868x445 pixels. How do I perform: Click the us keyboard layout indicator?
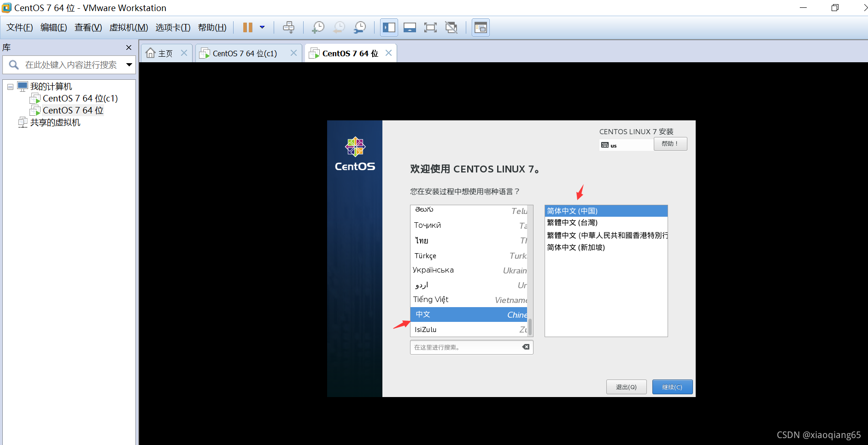pos(626,145)
